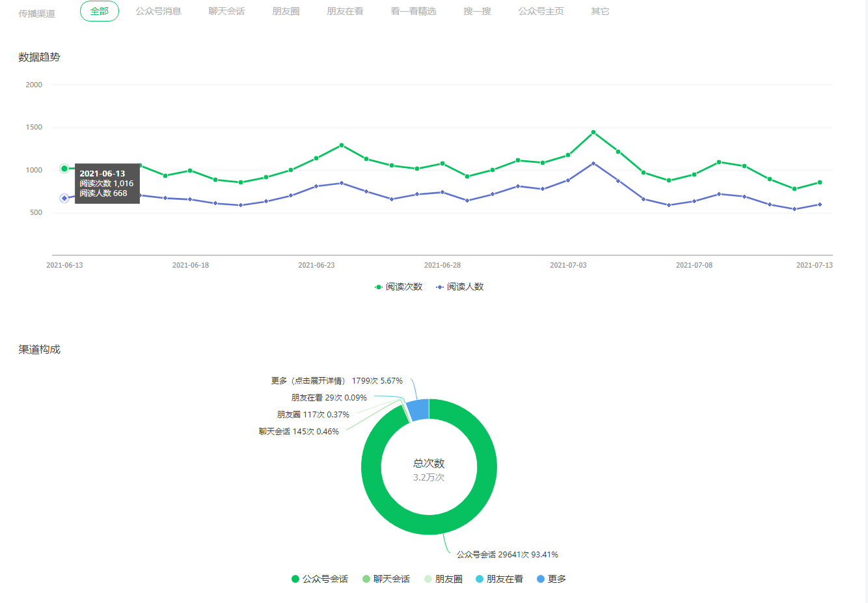Click the 公众号会话 29641次 93.41% label
The width and height of the screenshot is (868, 603).
tap(508, 555)
